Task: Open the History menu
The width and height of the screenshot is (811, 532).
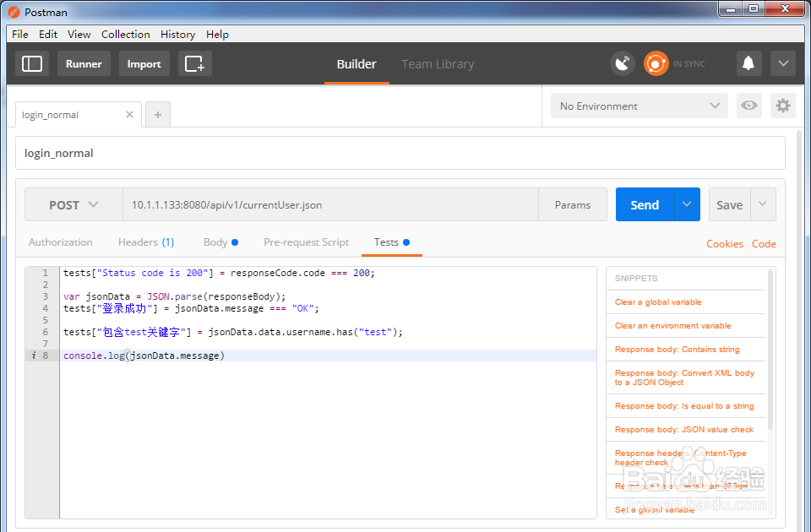Action: pos(178,34)
